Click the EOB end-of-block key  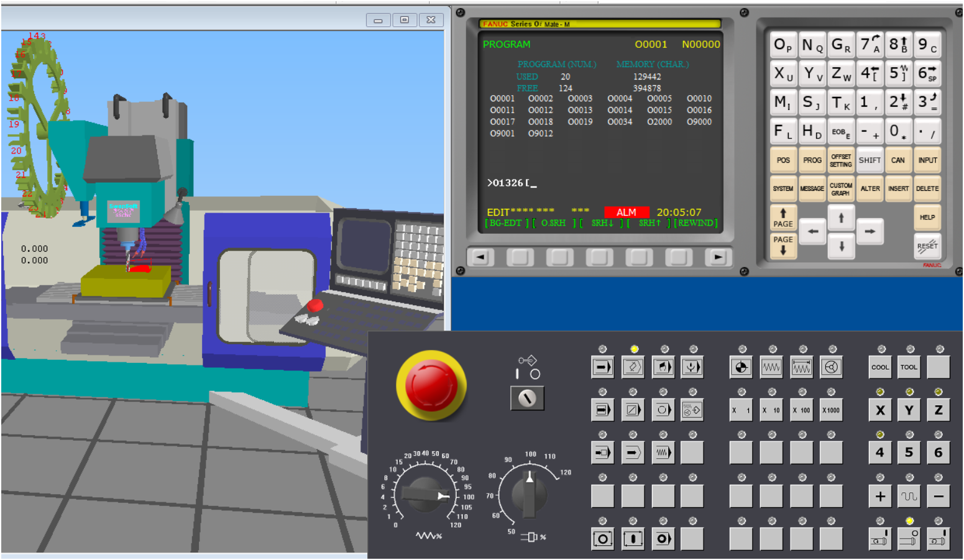click(x=840, y=131)
